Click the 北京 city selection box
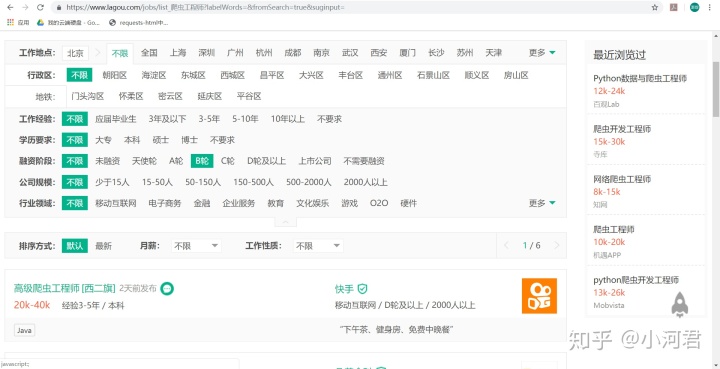720x369 pixels. click(x=75, y=53)
